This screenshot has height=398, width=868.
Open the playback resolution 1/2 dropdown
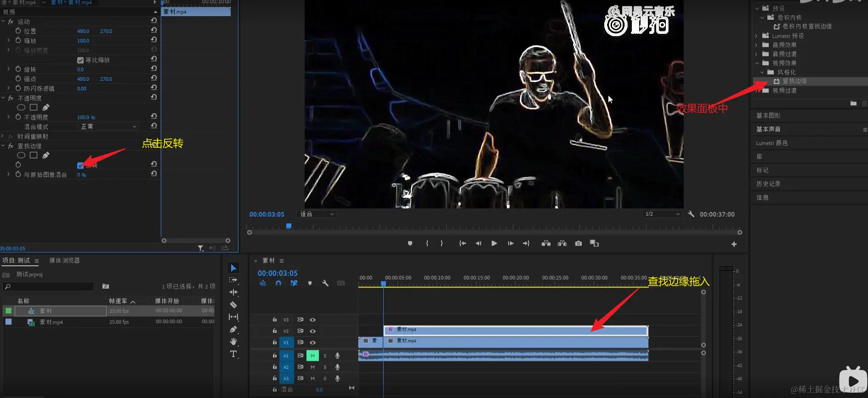(662, 214)
